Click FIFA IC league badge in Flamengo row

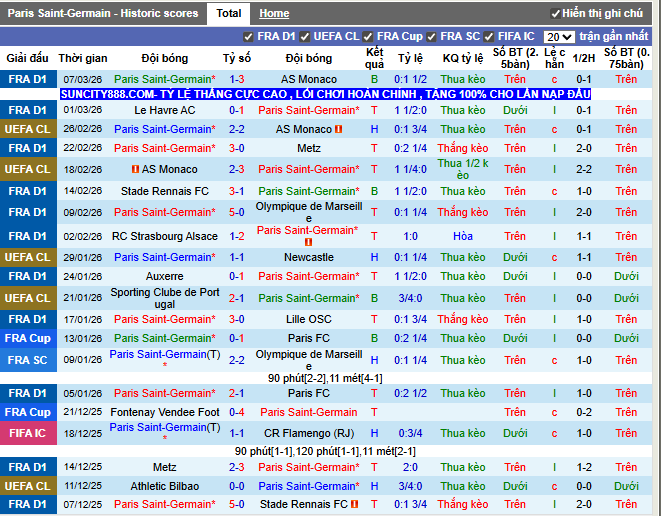pyautogui.click(x=27, y=434)
